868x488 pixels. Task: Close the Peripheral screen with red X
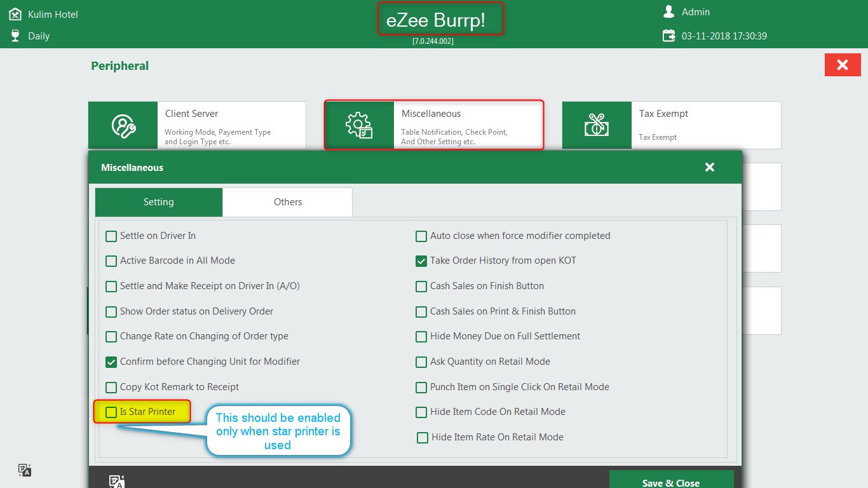point(843,65)
